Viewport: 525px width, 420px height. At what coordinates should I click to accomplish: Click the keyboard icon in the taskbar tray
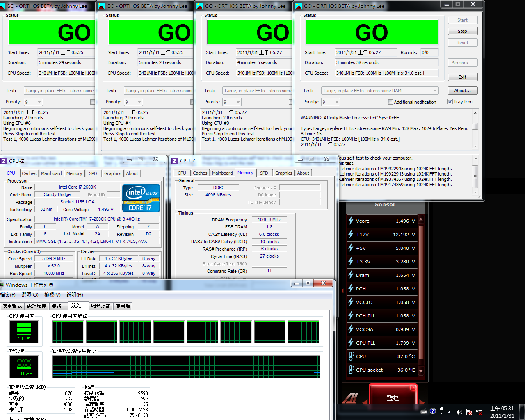coord(424,411)
